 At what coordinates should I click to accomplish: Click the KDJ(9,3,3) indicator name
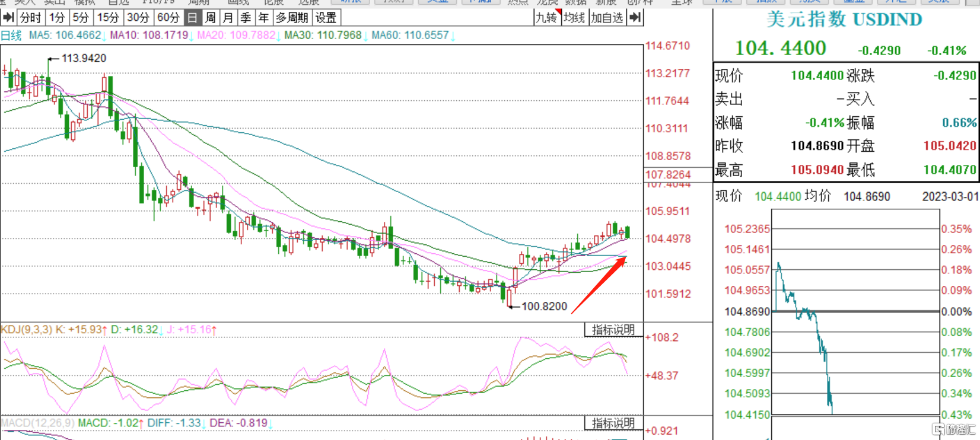tap(27, 329)
